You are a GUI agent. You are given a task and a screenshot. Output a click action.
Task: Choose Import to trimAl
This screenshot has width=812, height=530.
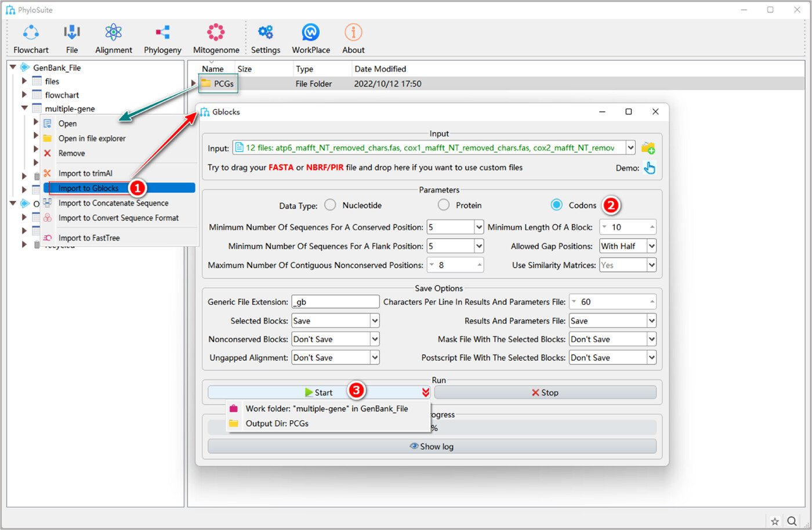coord(85,173)
